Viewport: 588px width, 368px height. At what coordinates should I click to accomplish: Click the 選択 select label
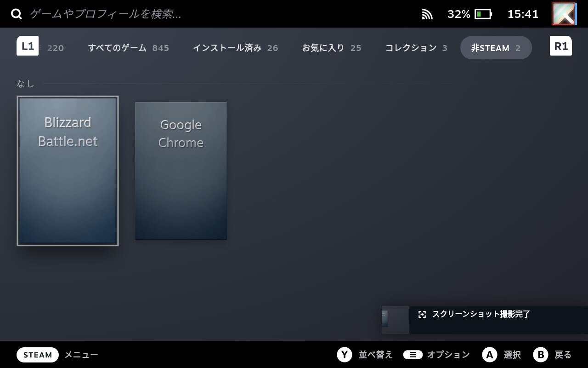(x=512, y=355)
